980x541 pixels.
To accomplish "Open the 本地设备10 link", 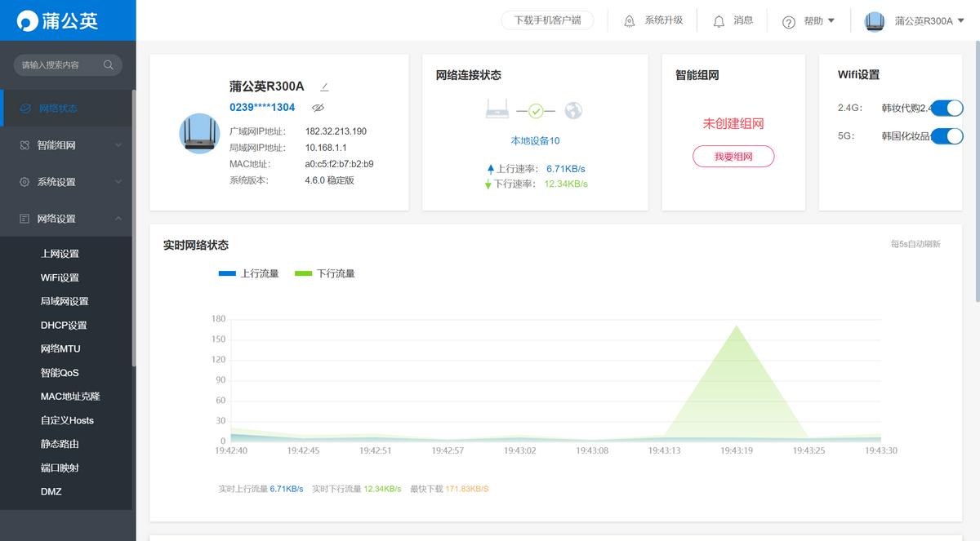I will 535,140.
